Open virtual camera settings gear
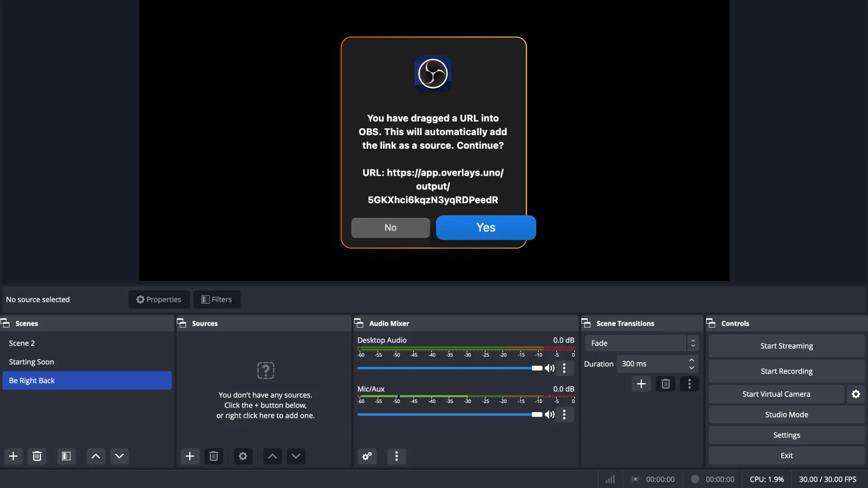This screenshot has width=868, height=488. [x=856, y=394]
